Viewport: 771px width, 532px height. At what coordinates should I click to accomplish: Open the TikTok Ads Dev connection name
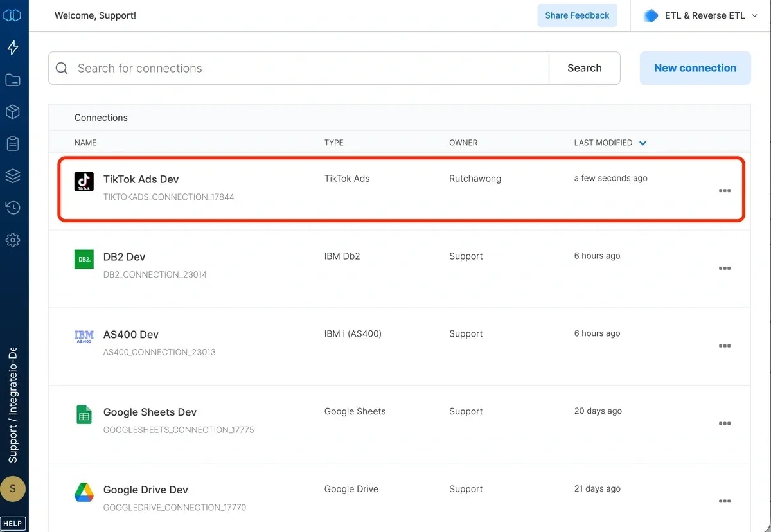[141, 179]
